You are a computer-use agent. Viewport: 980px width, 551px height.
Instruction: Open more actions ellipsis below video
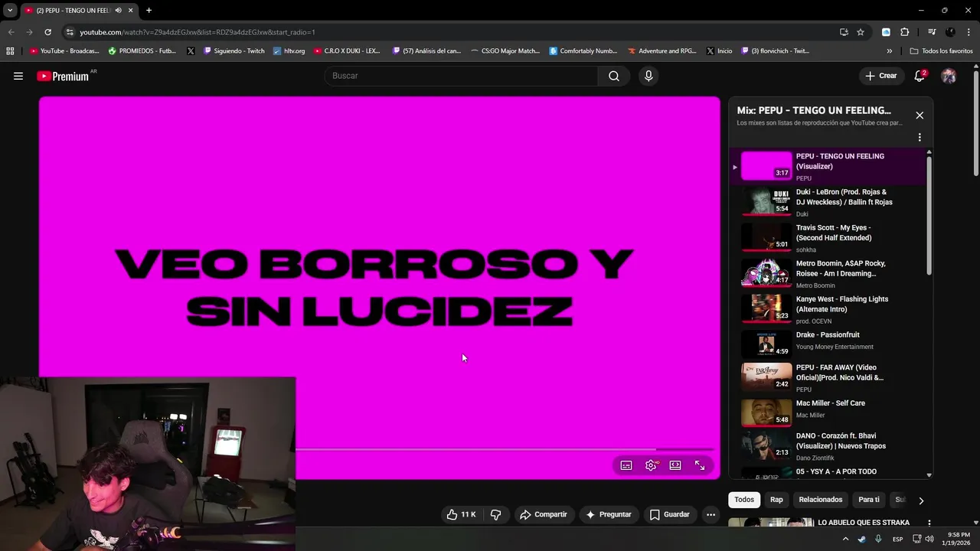coord(710,515)
